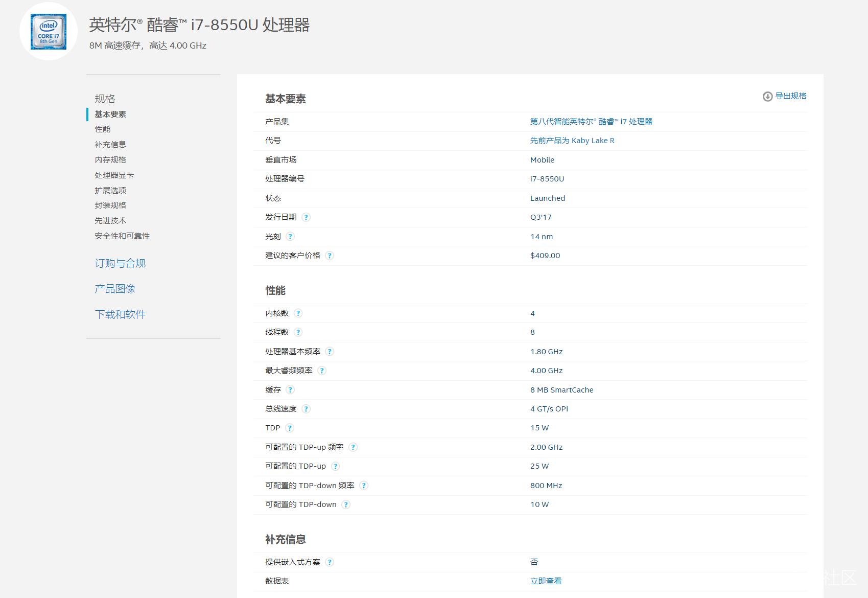The image size is (868, 598).
Task: Select 先进技术 in the sidebar
Action: [x=110, y=221]
